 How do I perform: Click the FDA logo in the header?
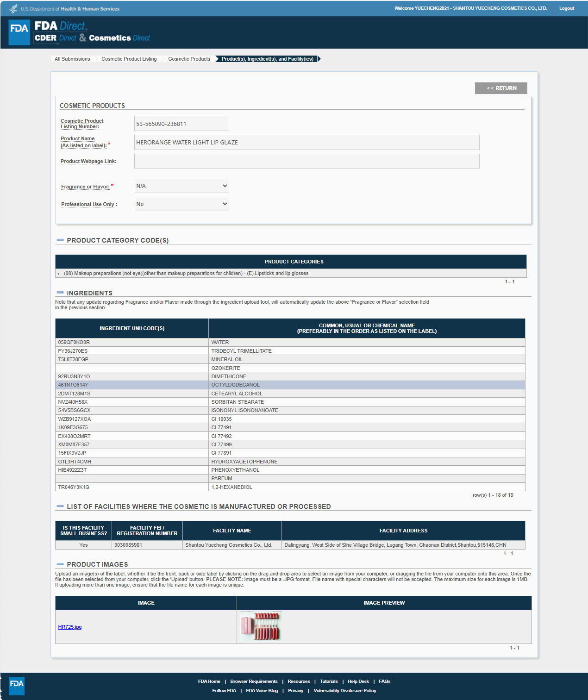point(19,32)
